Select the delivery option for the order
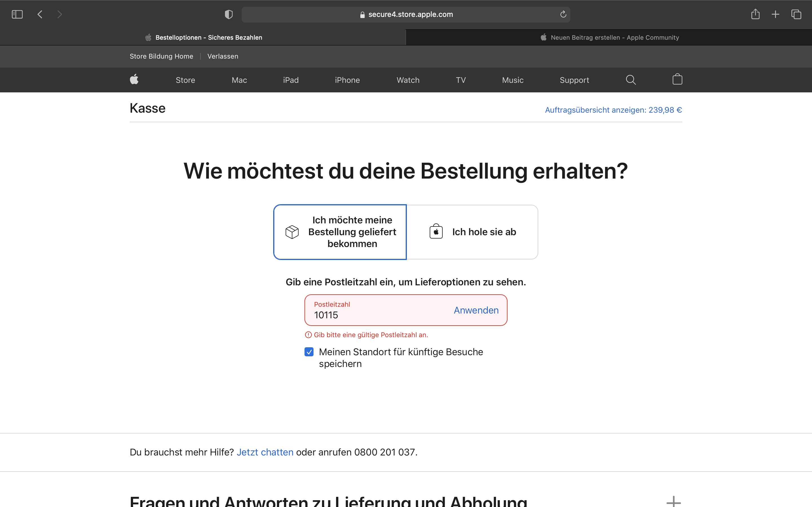This screenshot has height=507, width=812. [340, 232]
